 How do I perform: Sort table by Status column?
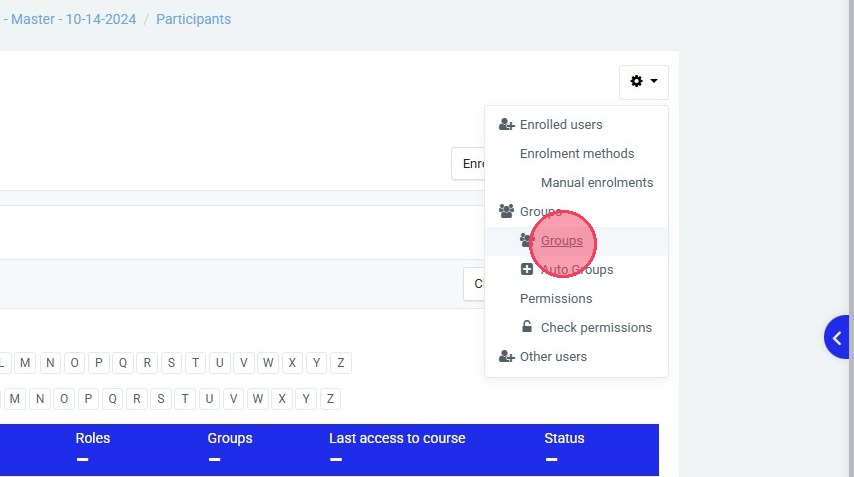coord(564,438)
